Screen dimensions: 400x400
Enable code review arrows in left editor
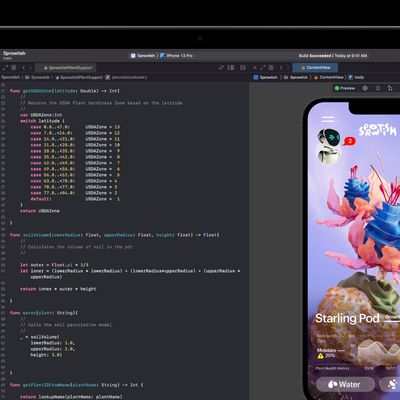[221, 68]
